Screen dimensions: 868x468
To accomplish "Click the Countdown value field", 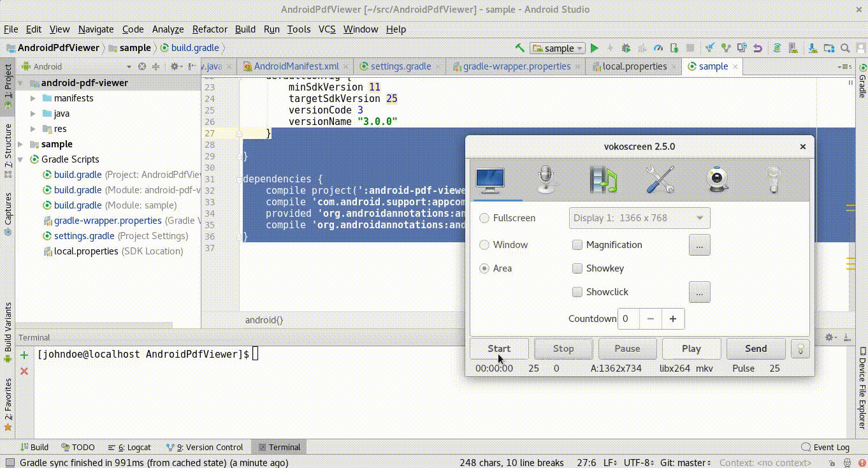I will (x=628, y=319).
